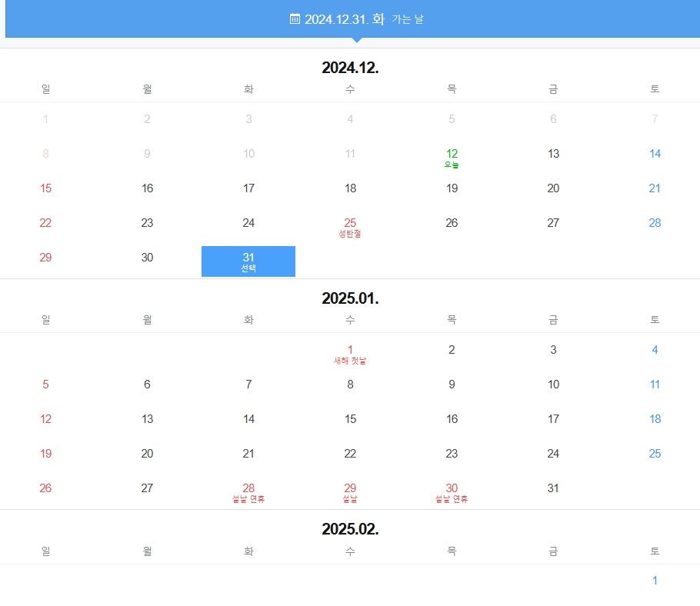700x606 pixels.
Task: Select December 16, 2024
Action: click(148, 188)
